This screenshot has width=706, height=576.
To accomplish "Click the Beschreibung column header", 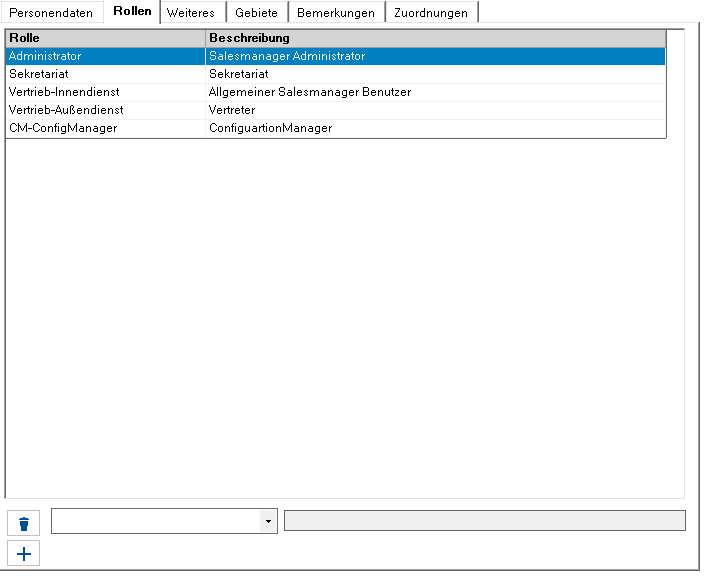I will tap(435, 38).
